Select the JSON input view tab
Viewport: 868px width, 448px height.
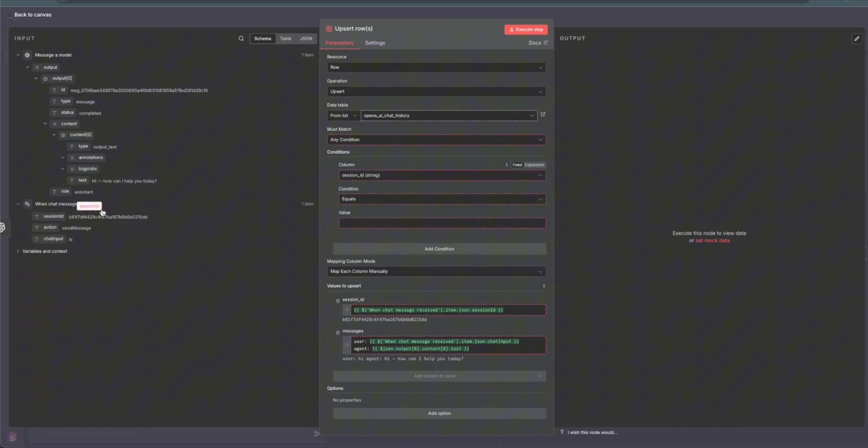coord(306,38)
